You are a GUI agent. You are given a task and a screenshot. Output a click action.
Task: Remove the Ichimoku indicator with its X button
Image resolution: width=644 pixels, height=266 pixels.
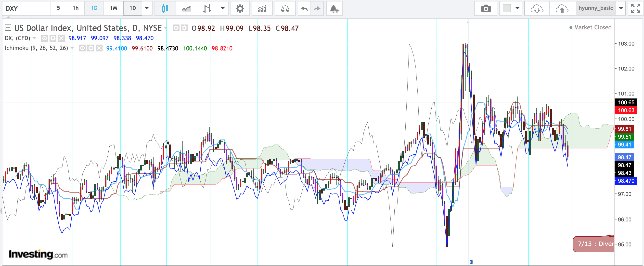tap(99, 48)
